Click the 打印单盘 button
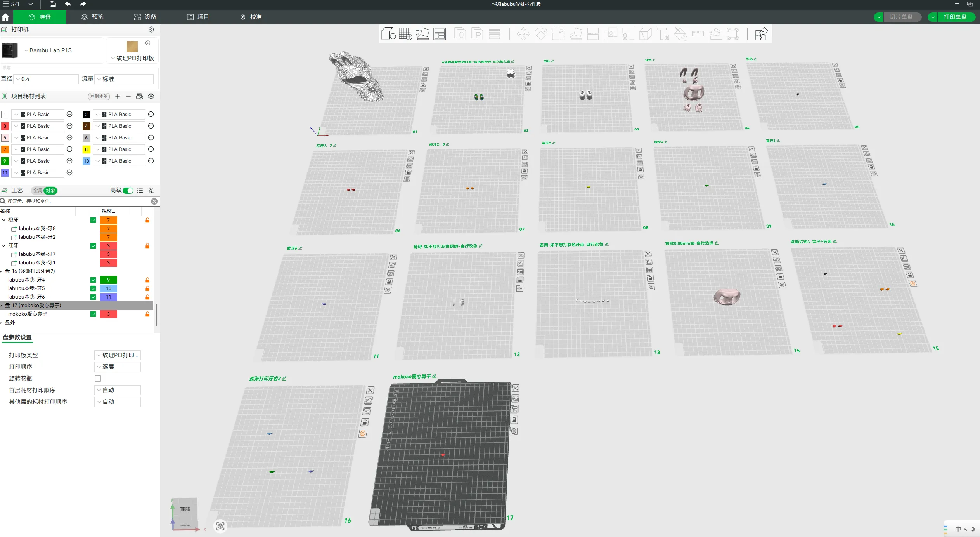The height and width of the screenshot is (537, 980). pyautogui.click(x=955, y=17)
